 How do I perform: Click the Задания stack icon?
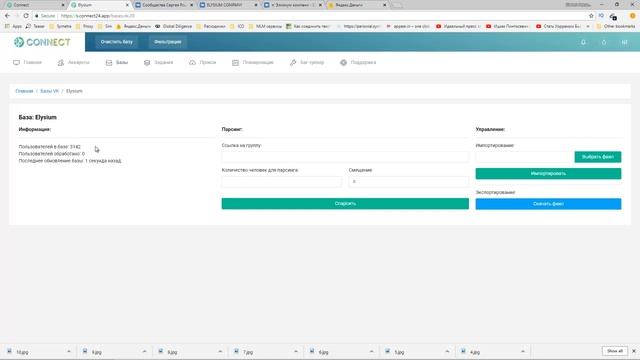[147, 62]
